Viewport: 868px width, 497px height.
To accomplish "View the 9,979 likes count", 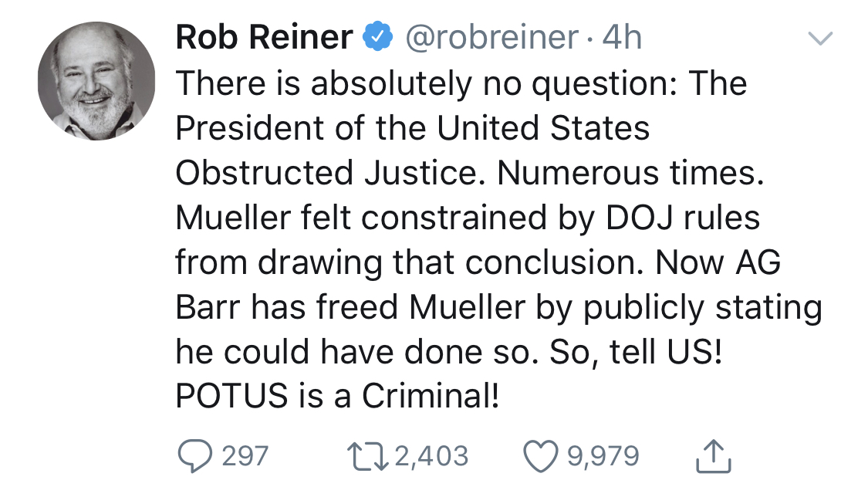I will (603, 456).
